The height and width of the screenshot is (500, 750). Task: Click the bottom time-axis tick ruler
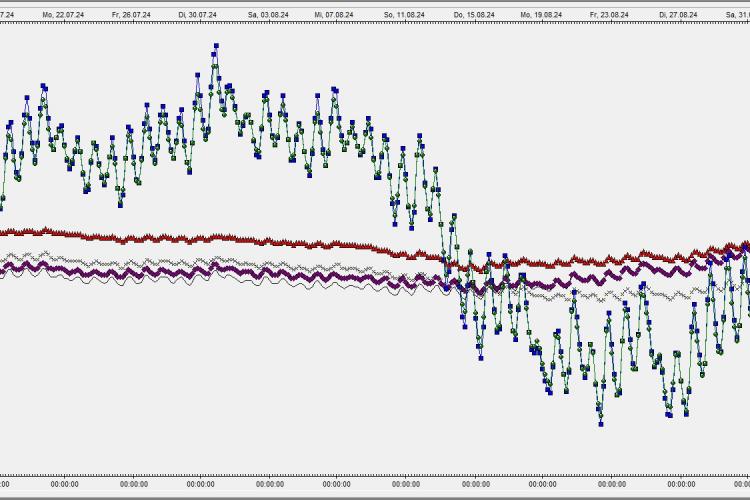(x=375, y=474)
